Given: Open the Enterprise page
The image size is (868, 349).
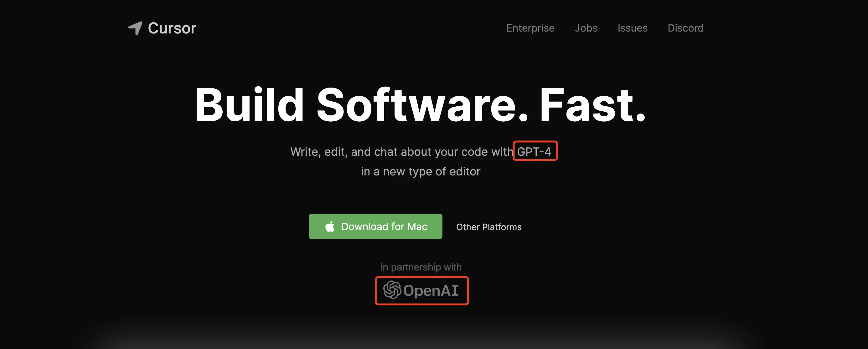Looking at the screenshot, I should pyautogui.click(x=530, y=28).
